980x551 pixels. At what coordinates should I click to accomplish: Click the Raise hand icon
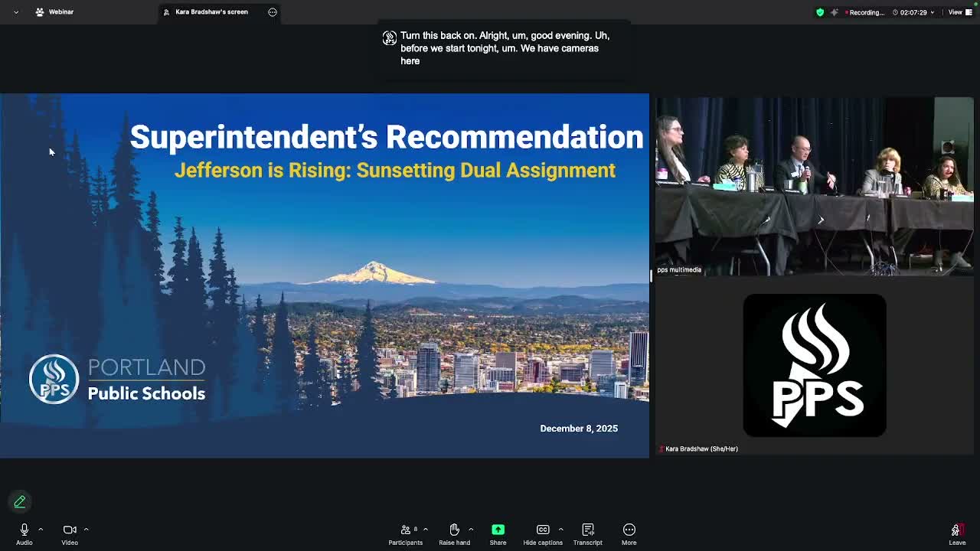454,530
